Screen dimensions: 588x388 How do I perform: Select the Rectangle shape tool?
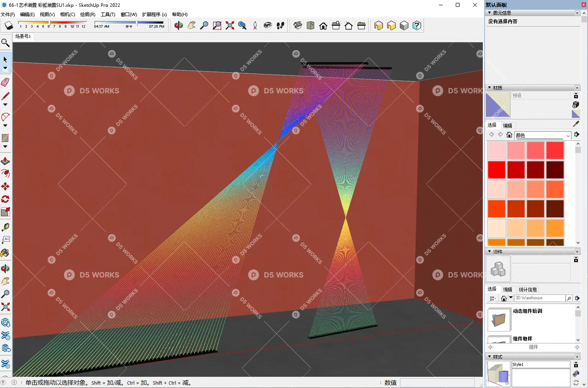6,138
